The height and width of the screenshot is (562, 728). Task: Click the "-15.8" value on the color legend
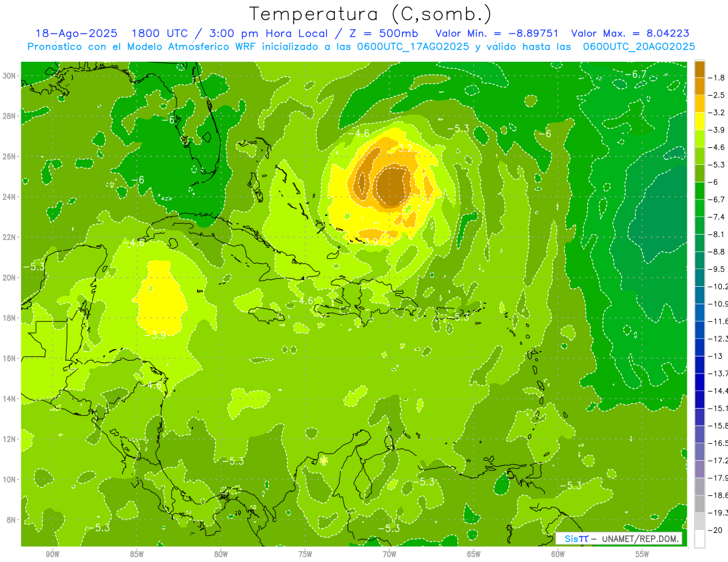click(718, 426)
